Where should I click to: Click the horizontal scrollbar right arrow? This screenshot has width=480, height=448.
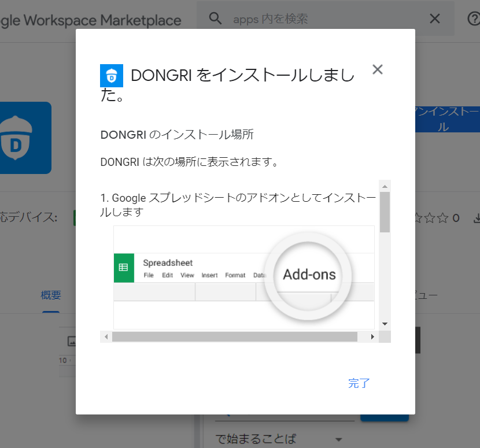(x=372, y=336)
